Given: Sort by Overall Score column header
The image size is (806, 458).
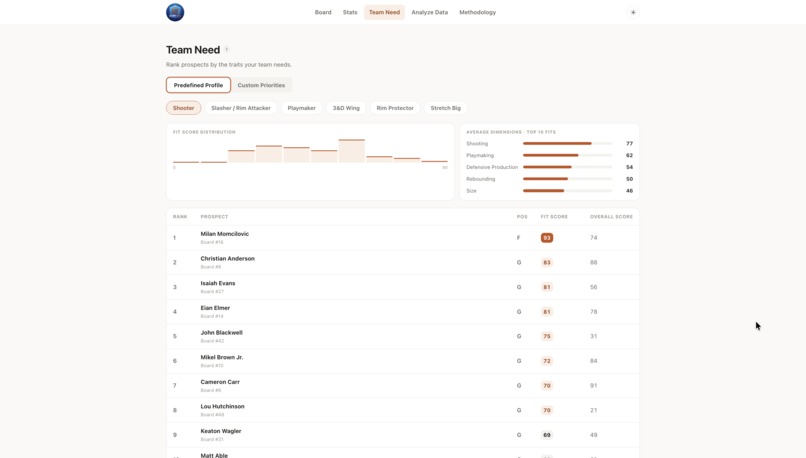Looking at the screenshot, I should (611, 217).
